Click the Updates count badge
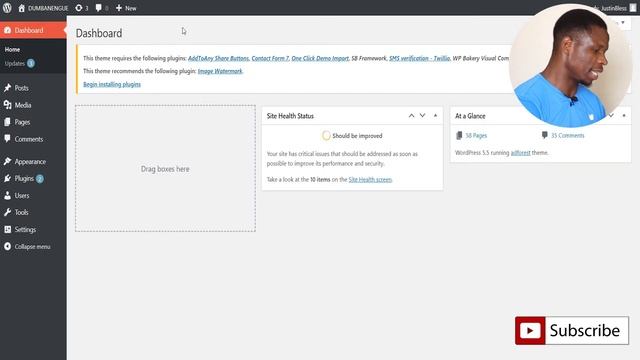Screen dimensions: 640x360 coord(31,64)
